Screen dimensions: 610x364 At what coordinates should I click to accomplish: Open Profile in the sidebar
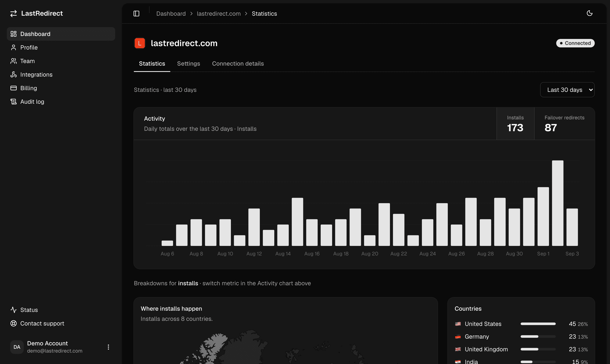[x=61, y=47]
